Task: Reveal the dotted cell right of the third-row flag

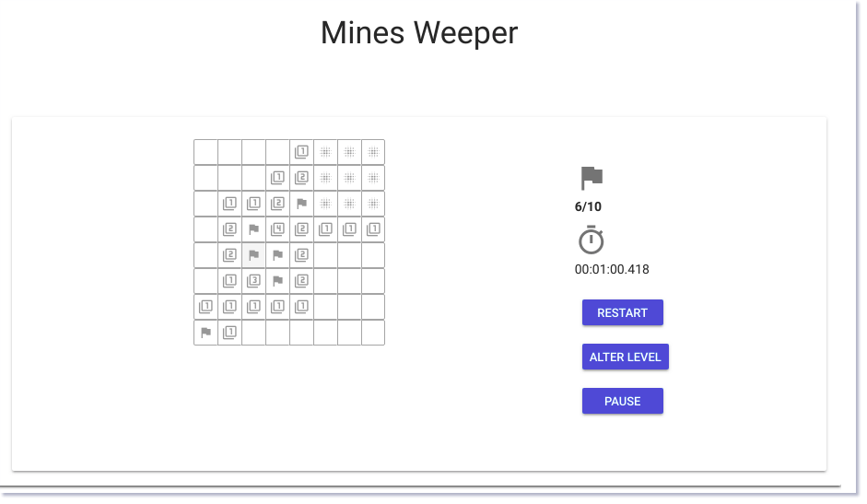Action: coord(325,204)
